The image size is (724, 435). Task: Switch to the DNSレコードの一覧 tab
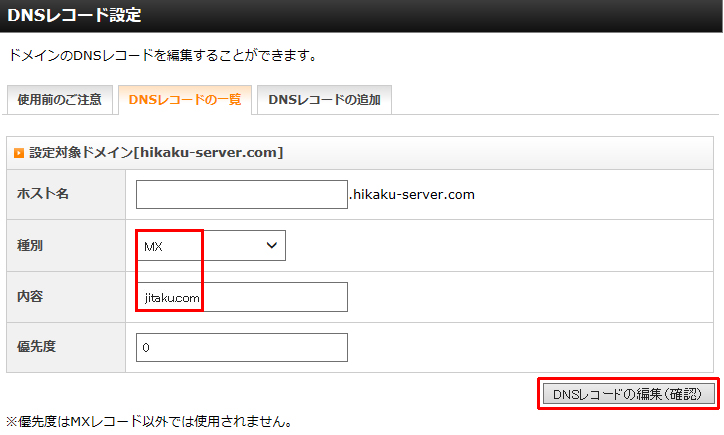click(185, 100)
